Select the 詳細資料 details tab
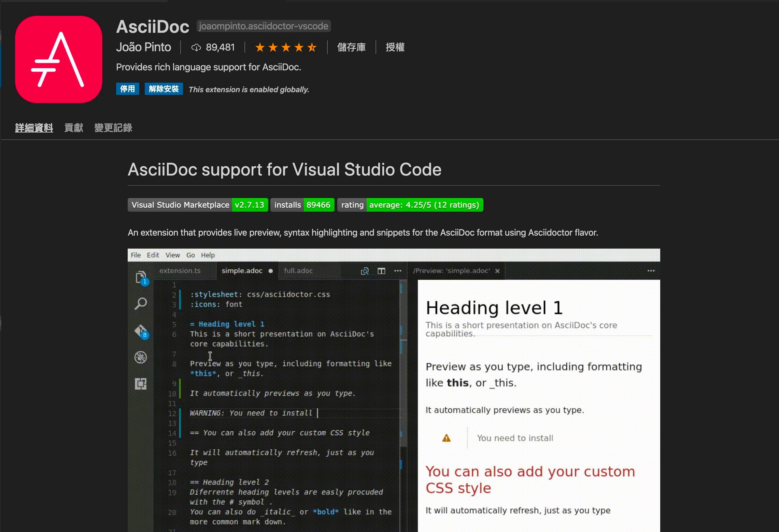 [34, 128]
